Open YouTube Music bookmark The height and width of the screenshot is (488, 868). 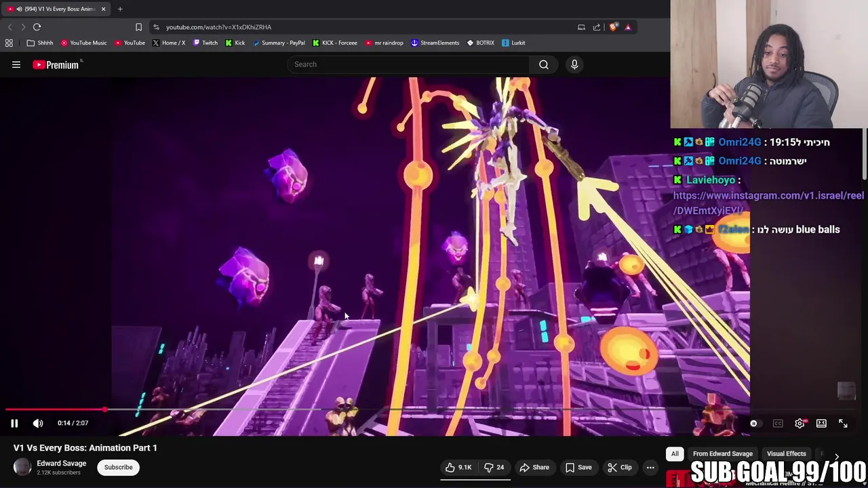click(83, 43)
